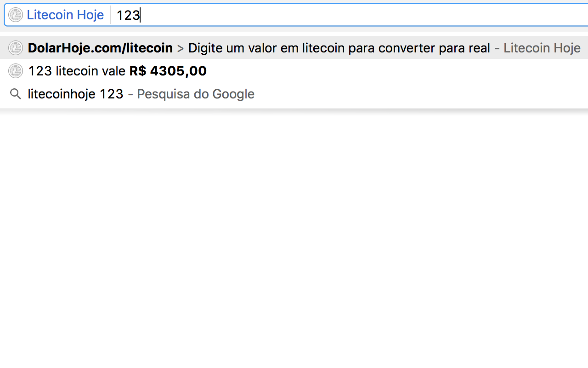Click the empty address bar space after 123
This screenshot has height=368, width=588.
pos(363,15)
